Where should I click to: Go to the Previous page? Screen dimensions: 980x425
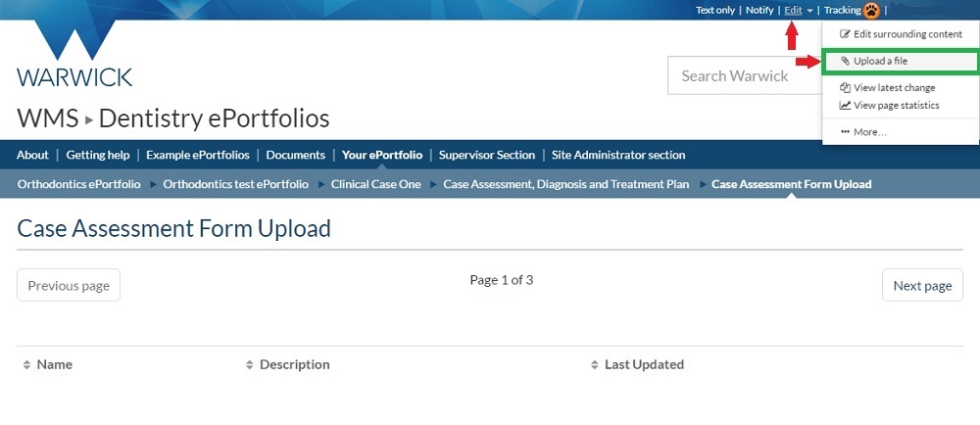69,285
